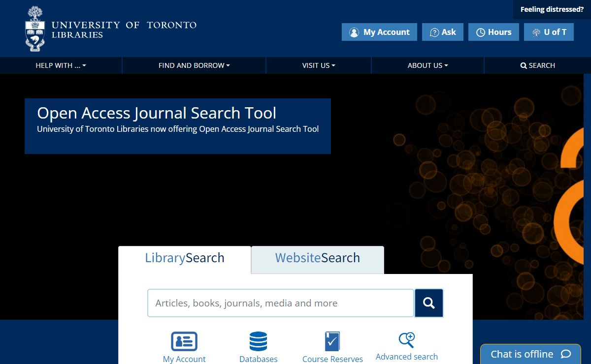Switch to the WebsiteSearch tab
The image size is (591, 364).
(318, 259)
